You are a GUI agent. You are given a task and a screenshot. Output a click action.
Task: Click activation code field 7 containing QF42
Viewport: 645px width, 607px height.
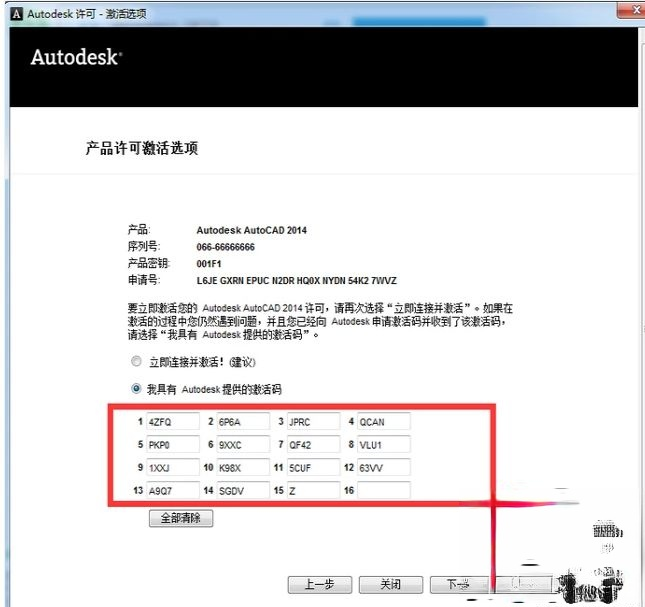coord(313,445)
